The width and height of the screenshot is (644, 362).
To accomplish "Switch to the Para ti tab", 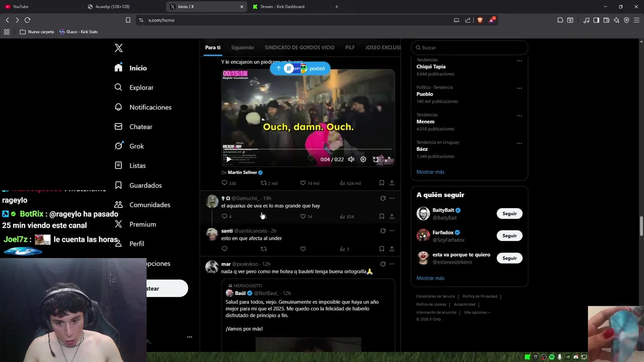I will click(213, 47).
